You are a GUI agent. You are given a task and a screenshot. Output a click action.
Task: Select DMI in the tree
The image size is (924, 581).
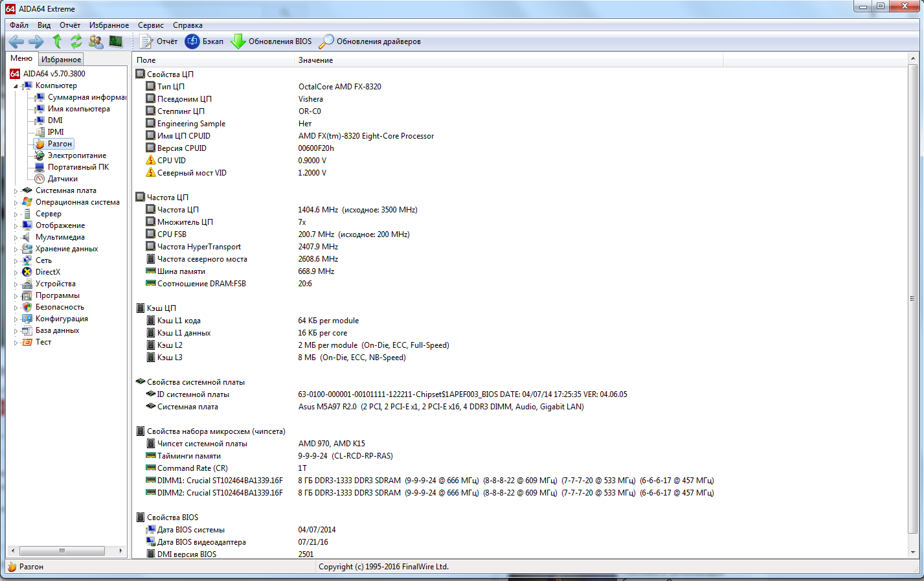55,120
